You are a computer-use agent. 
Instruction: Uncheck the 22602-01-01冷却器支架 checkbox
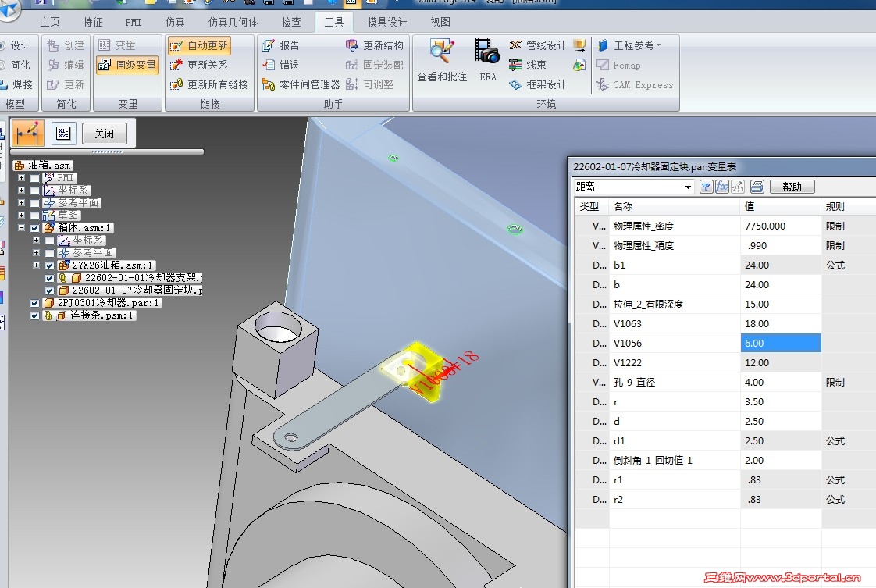click(50, 278)
